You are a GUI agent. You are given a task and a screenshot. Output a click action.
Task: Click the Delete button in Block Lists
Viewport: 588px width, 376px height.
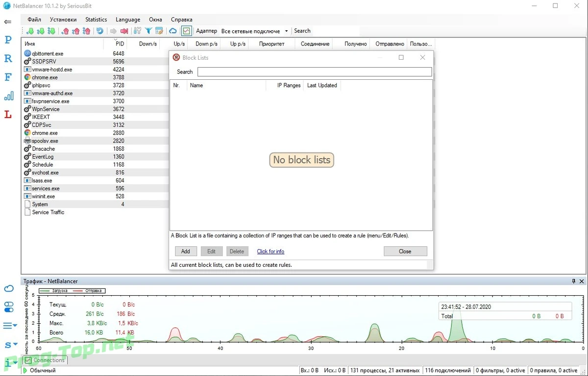click(x=237, y=251)
